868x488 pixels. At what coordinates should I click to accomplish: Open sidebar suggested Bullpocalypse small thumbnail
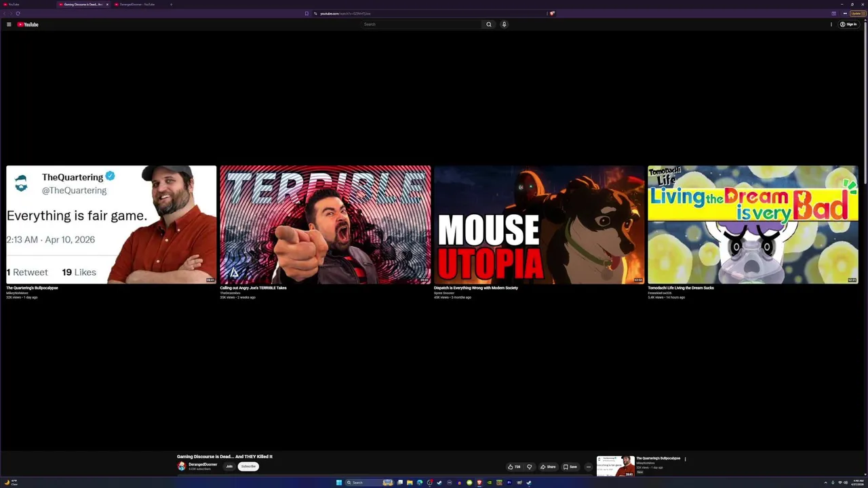615,466
